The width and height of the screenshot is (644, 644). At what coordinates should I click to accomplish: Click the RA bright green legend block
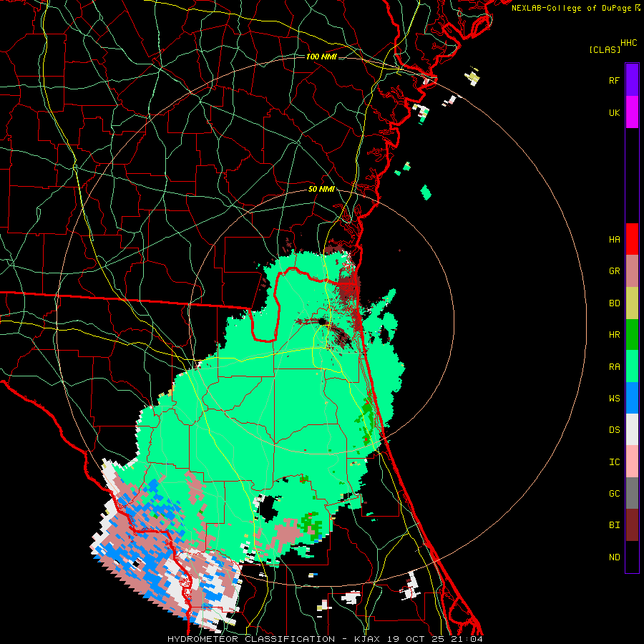click(x=632, y=366)
